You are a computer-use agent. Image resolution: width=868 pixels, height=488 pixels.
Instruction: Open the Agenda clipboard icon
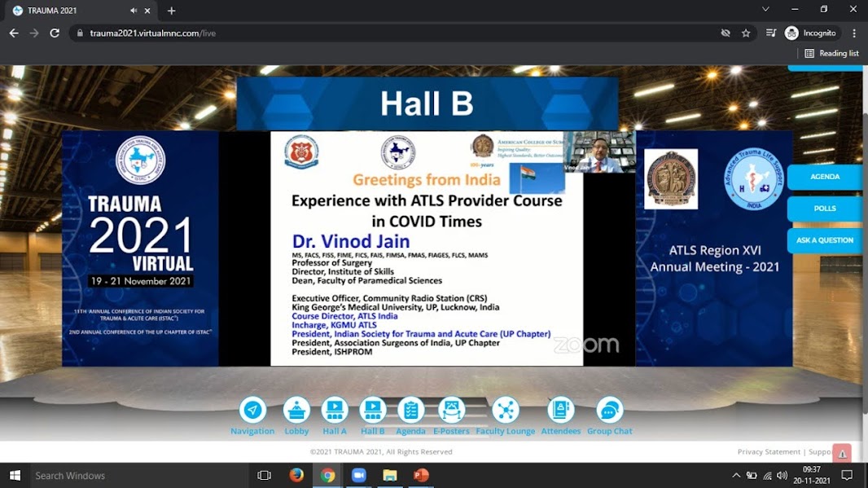[410, 410]
